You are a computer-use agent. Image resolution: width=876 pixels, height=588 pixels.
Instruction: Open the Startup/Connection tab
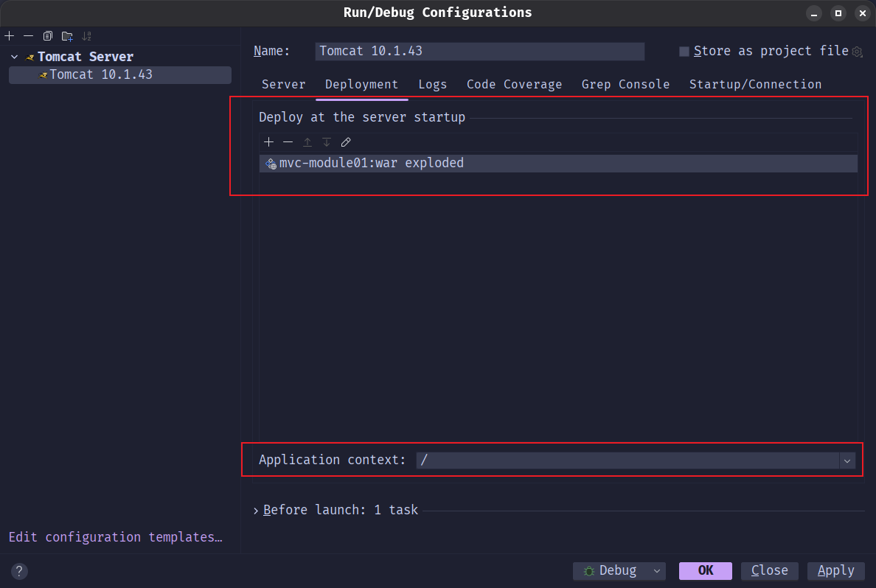755,85
